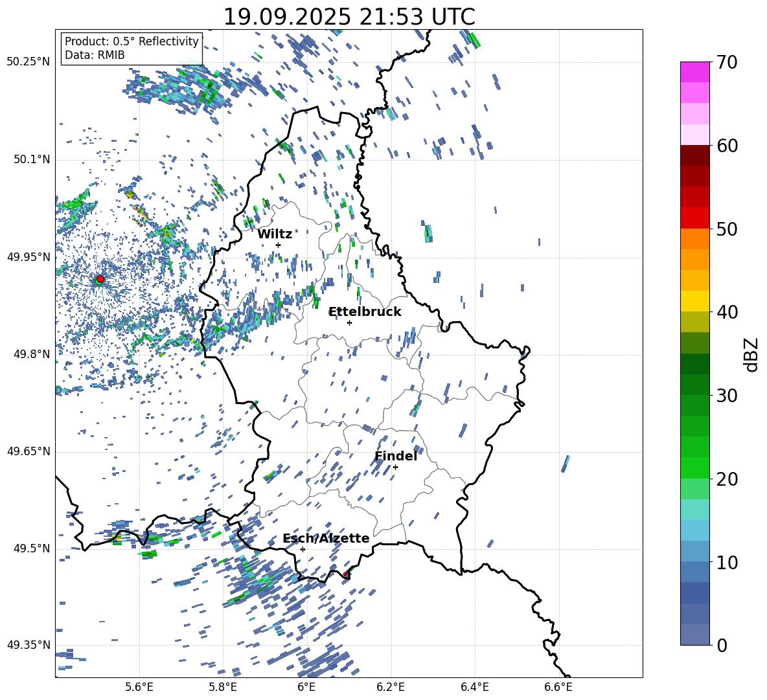
Task: Pick the yellow colorbar segment above 40
Action: pos(695,301)
